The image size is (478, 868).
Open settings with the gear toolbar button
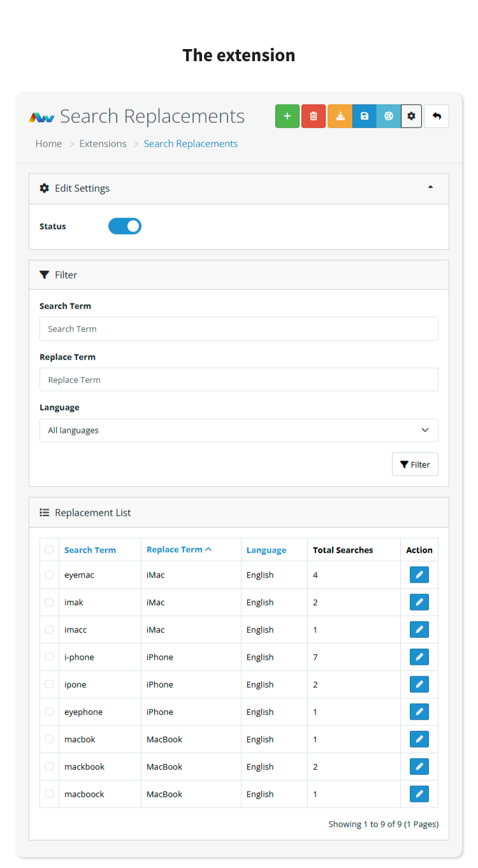(x=412, y=116)
